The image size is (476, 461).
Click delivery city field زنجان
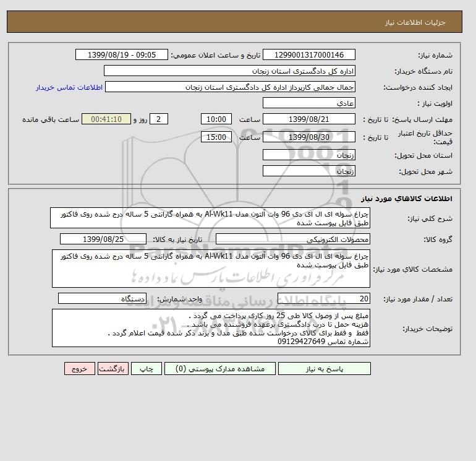point(308,171)
